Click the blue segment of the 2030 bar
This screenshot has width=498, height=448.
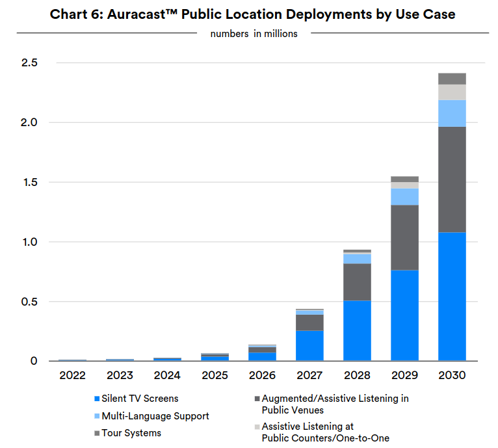(x=452, y=296)
